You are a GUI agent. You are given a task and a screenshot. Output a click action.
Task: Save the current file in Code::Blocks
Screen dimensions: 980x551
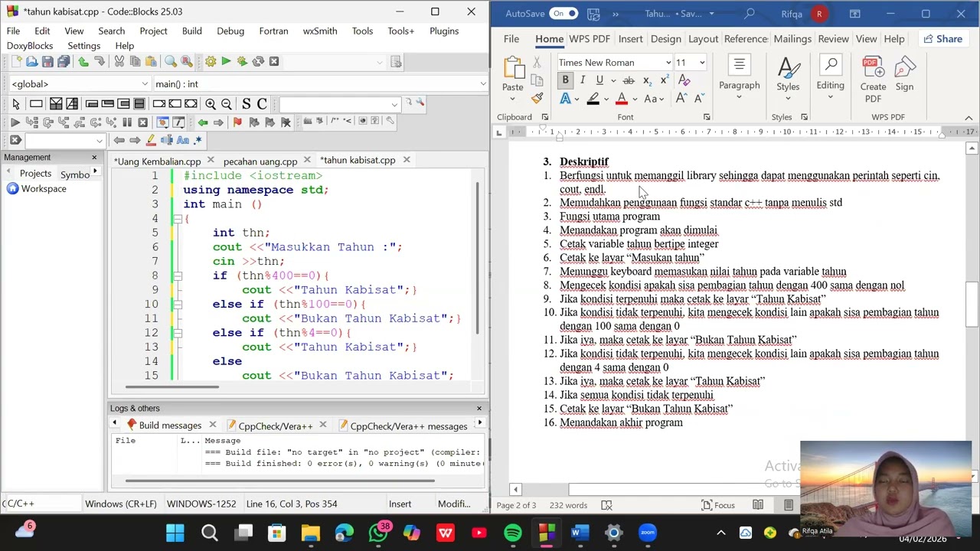tap(47, 61)
